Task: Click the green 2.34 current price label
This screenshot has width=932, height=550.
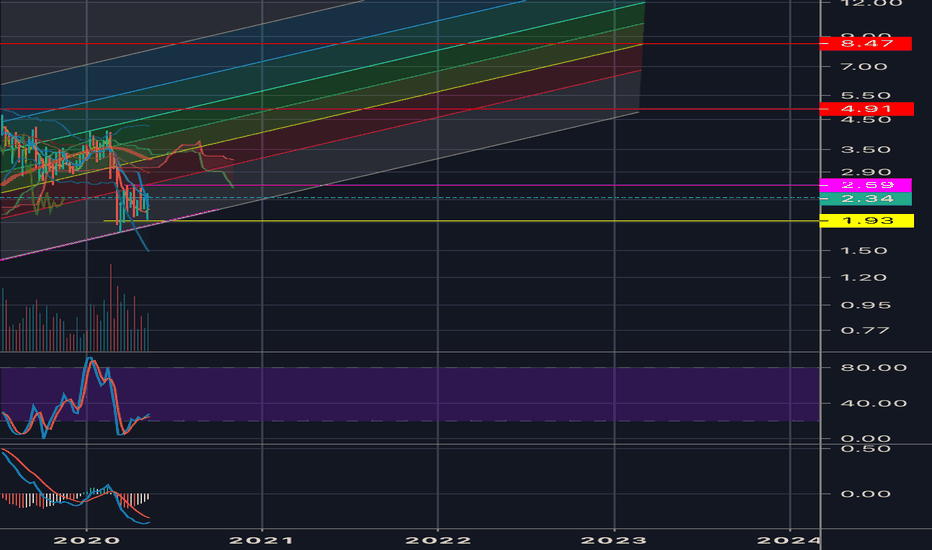Action: pos(865,199)
